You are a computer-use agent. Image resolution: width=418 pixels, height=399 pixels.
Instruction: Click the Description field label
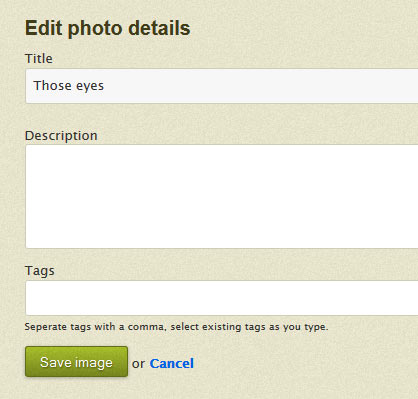point(61,136)
